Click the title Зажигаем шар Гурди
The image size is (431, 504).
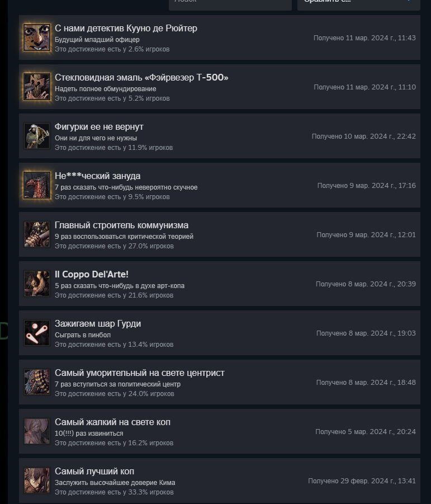[x=98, y=324]
